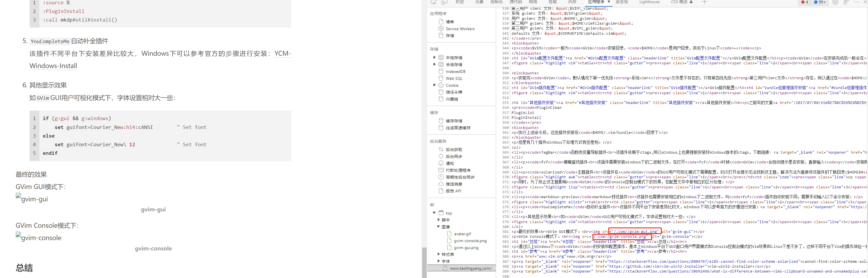
Task: Open the Lighthouse panel tab
Action: 649,2
